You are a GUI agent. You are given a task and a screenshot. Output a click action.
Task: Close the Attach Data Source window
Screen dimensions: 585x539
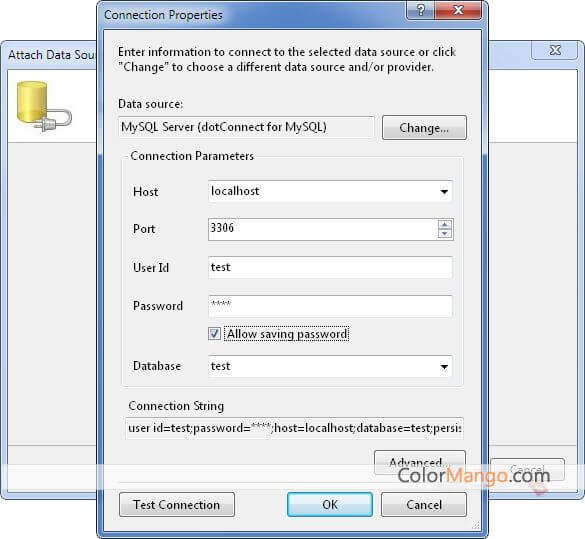[x=555, y=50]
